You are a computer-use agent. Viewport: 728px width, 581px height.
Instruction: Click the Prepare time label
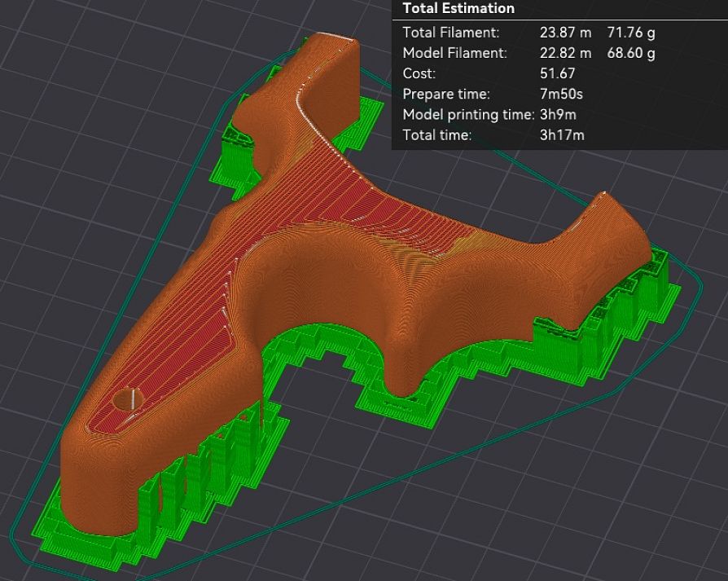click(x=446, y=94)
